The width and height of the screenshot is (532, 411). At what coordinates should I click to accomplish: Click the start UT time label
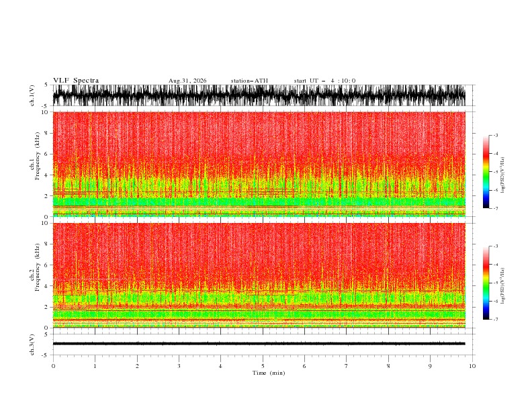tap(324, 81)
